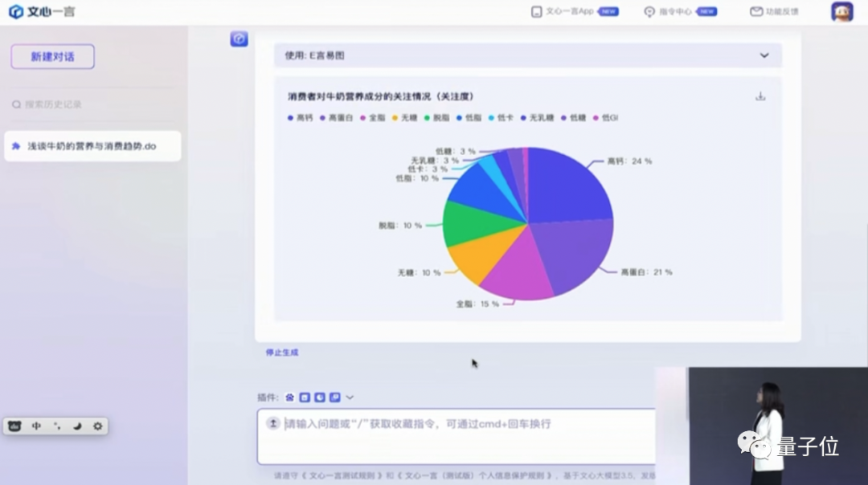Click the mail icon beside 功能反馈
This screenshot has height=485, width=868.
coord(756,11)
